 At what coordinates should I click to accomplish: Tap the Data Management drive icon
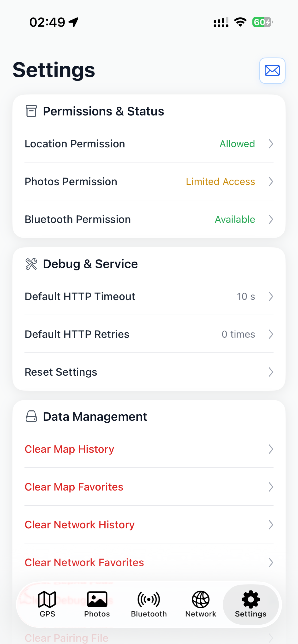(31, 416)
